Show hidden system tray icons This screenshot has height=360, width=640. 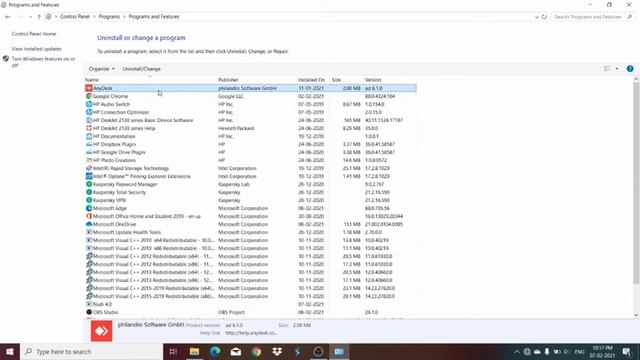tap(517, 351)
